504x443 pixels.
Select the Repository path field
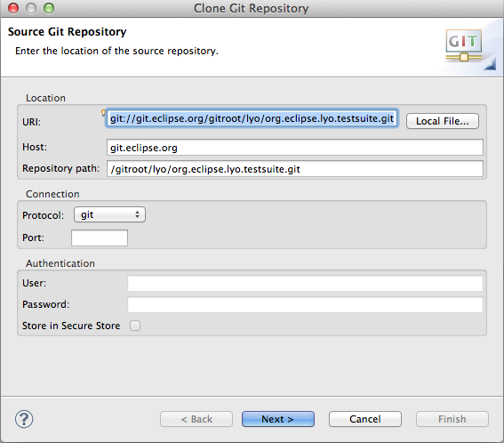[x=295, y=169]
